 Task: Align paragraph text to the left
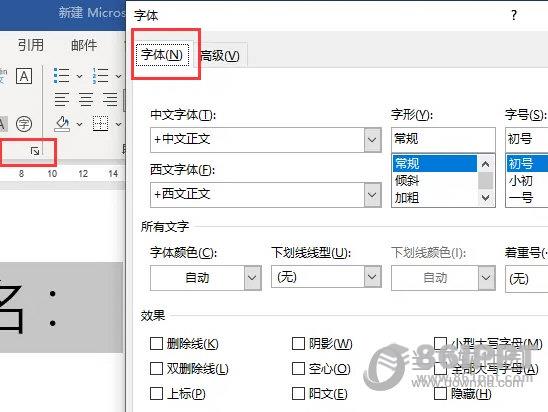pyautogui.click(x=62, y=100)
